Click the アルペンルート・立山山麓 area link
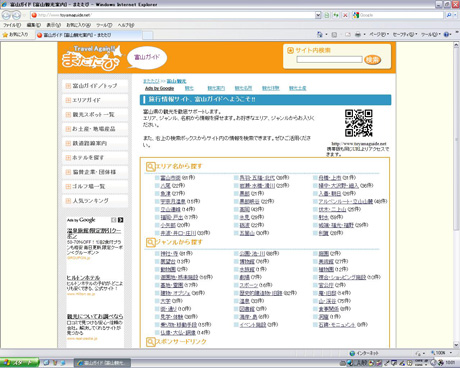 [x=346, y=201]
